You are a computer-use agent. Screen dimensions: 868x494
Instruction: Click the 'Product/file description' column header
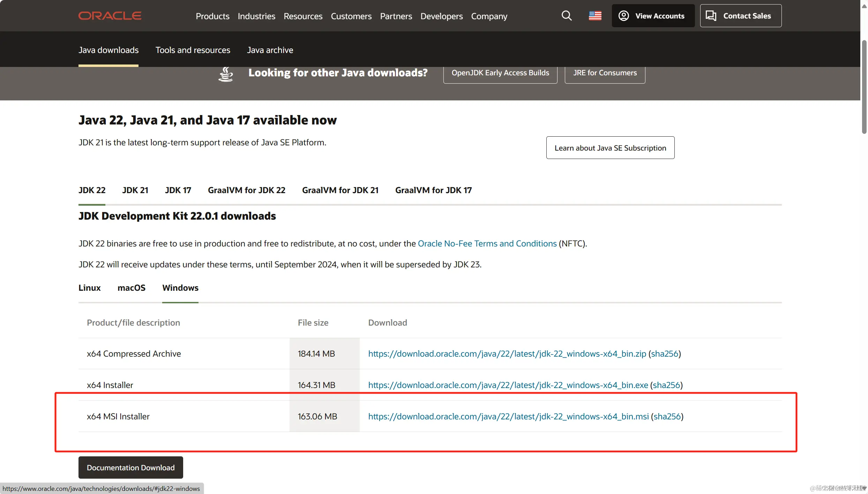pyautogui.click(x=133, y=322)
